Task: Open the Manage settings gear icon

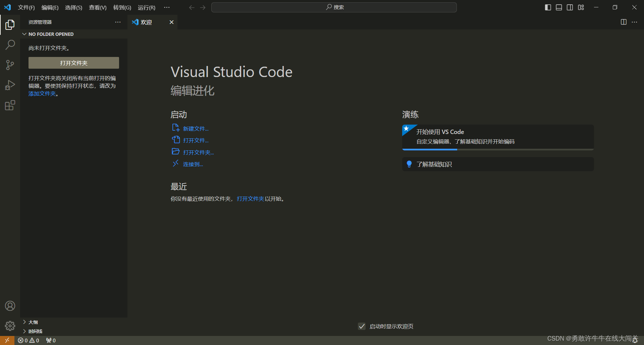Action: 10,326
